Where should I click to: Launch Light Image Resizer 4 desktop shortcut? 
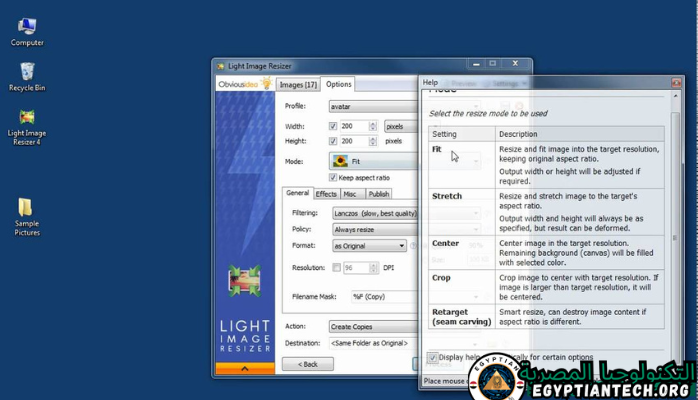pos(27,128)
